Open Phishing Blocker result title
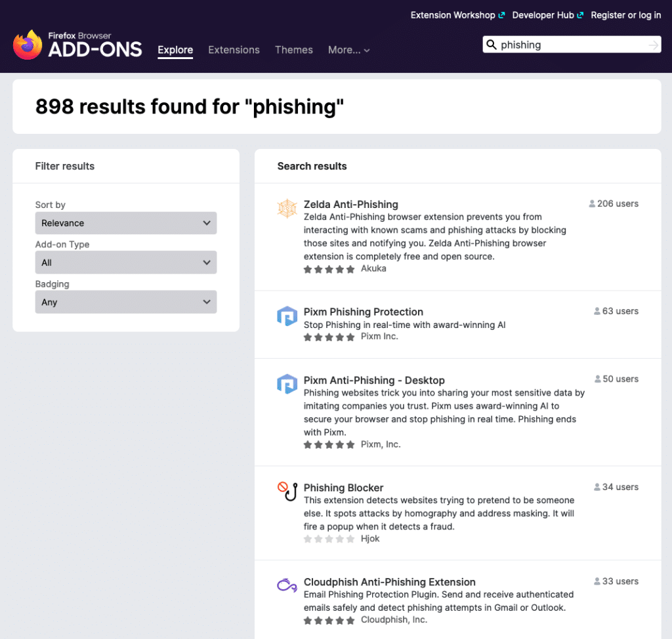The image size is (672, 639). click(343, 487)
